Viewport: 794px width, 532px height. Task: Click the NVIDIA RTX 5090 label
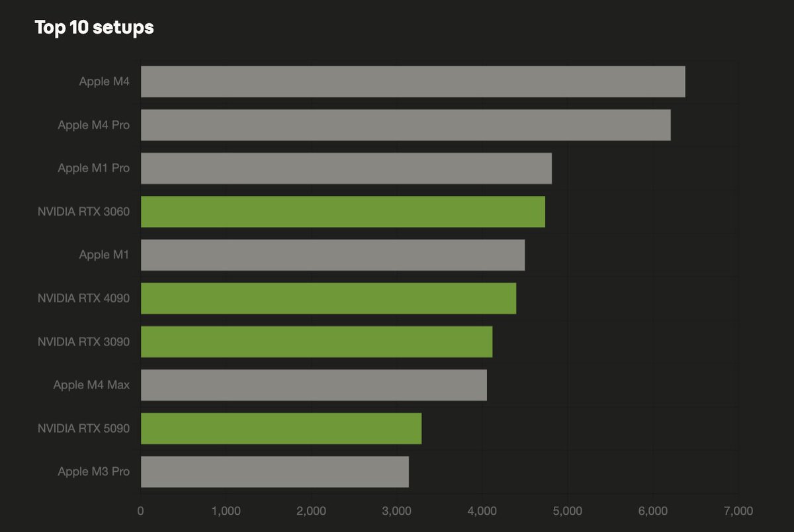83,428
